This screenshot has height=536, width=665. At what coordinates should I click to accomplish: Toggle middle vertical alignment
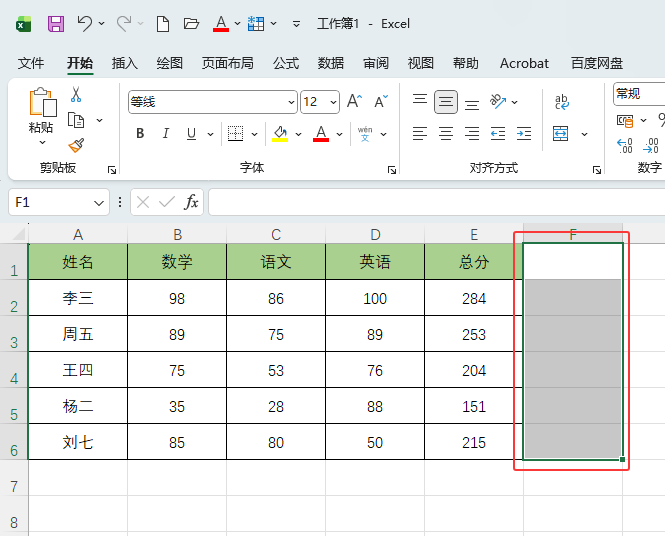tap(446, 102)
